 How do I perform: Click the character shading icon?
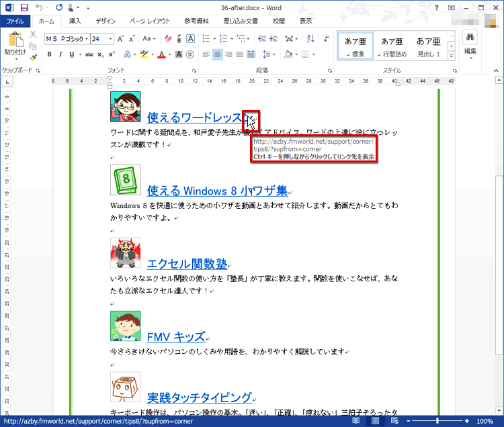[x=179, y=54]
